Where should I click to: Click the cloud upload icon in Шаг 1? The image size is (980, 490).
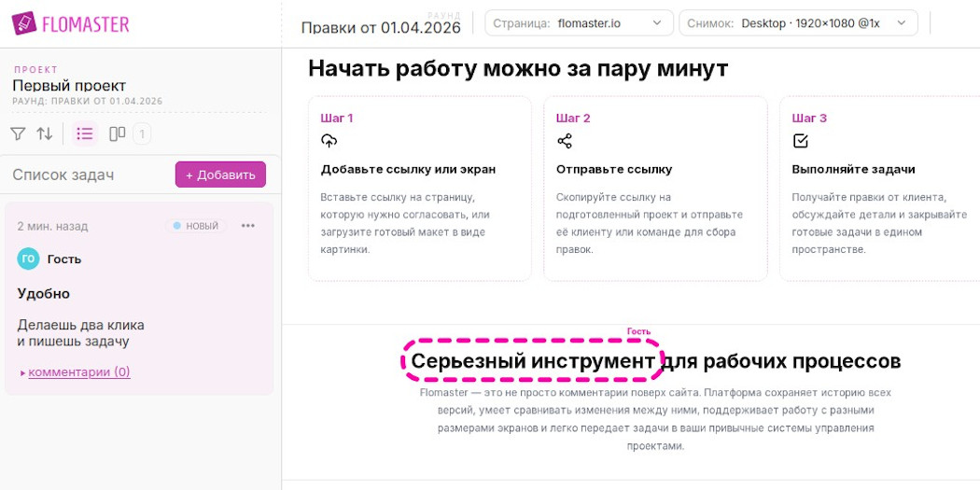pos(329,141)
